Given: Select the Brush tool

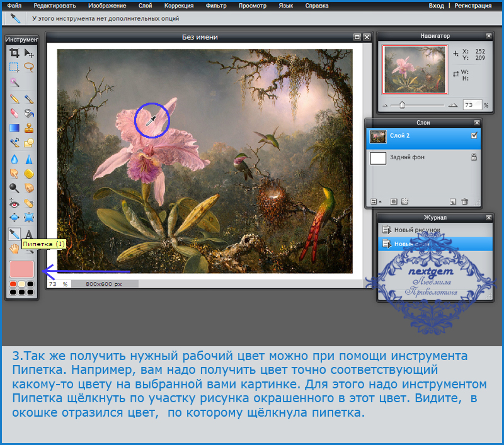Looking at the screenshot, I should click(x=29, y=99).
